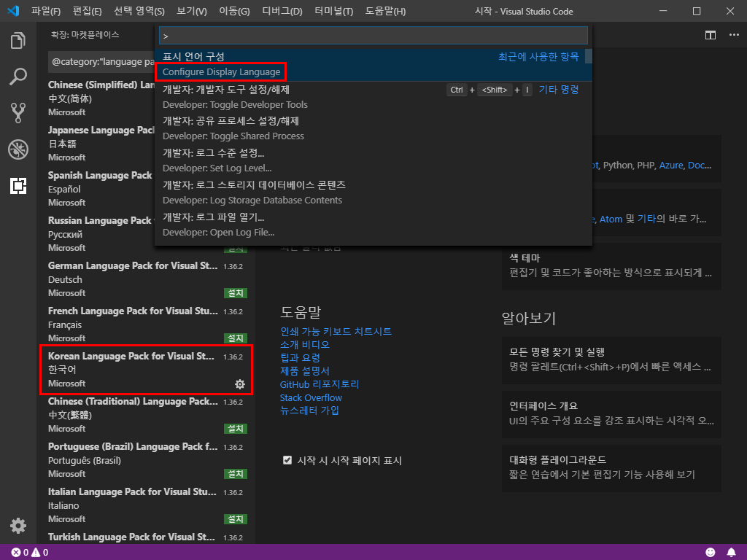Install the Italian Language Pack

(x=236, y=519)
